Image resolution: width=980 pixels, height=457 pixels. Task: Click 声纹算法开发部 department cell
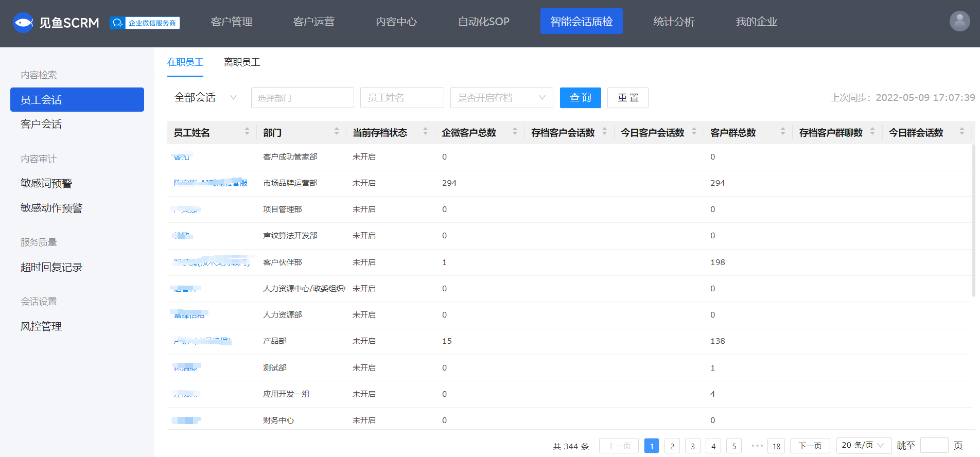(290, 235)
